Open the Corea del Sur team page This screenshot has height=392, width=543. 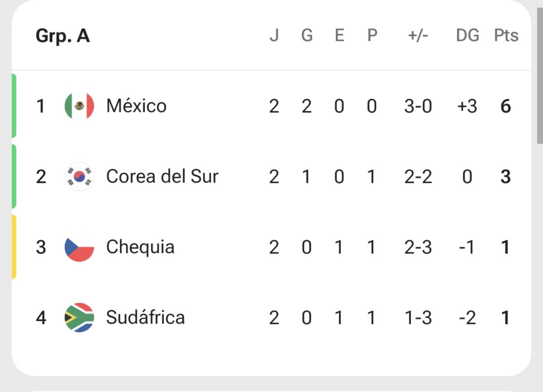pyautogui.click(x=162, y=176)
